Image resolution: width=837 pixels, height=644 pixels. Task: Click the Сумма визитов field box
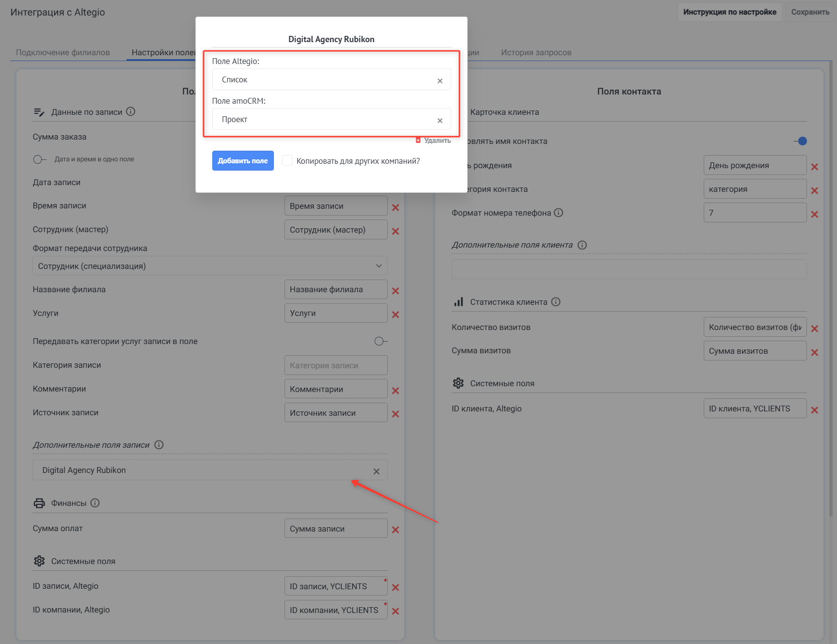click(755, 351)
